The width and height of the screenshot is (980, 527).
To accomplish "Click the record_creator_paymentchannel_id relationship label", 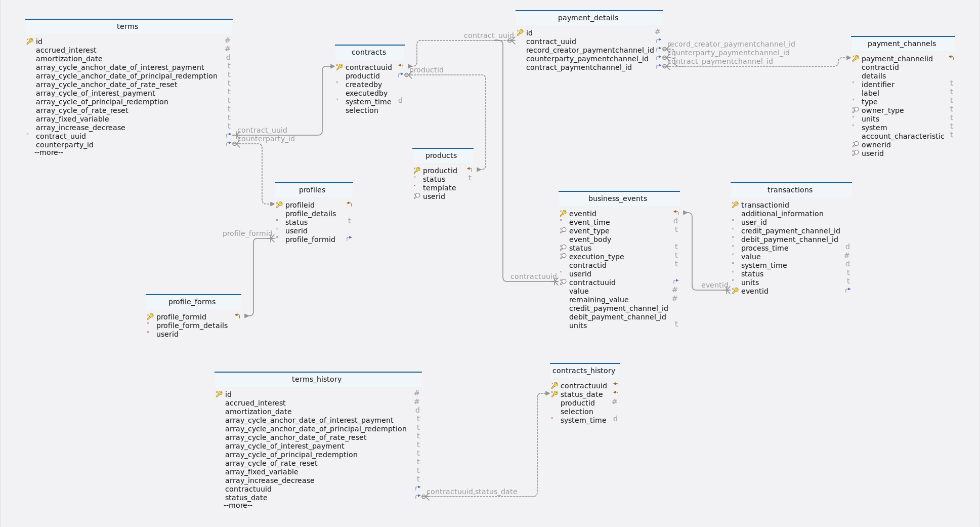I will click(731, 45).
